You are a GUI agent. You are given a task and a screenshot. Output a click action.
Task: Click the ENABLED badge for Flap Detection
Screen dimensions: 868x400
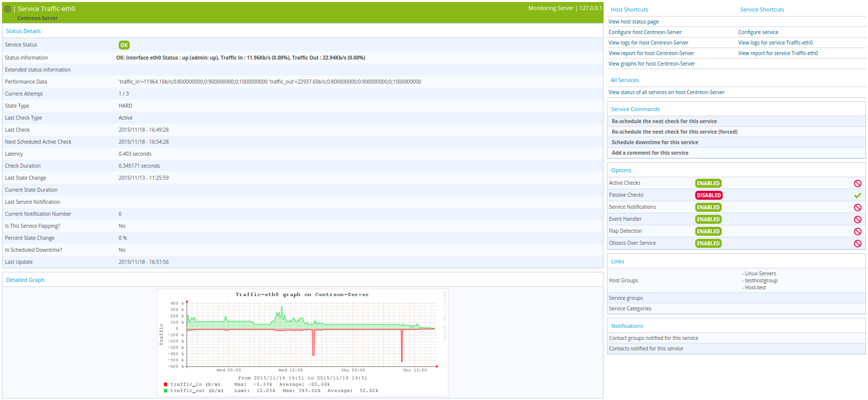click(708, 231)
